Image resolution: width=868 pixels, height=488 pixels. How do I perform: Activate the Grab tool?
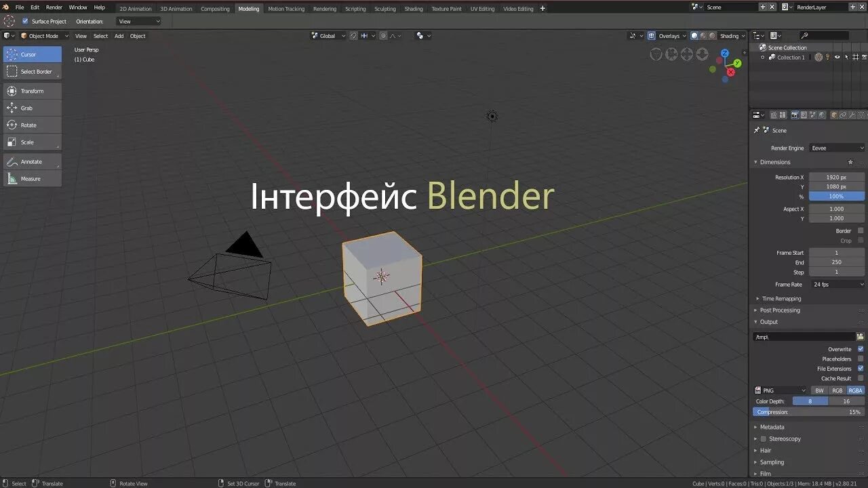tap(32, 108)
